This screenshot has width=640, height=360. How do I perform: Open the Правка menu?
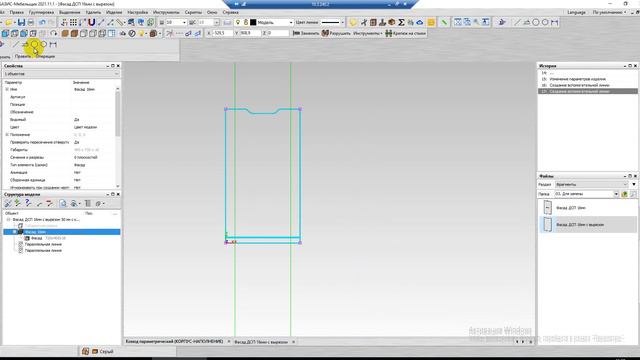(x=17, y=12)
